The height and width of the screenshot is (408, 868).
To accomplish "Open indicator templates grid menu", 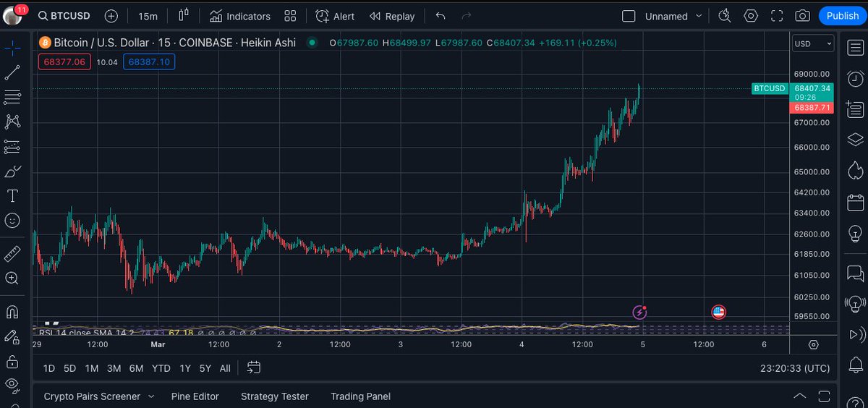I will click(290, 16).
